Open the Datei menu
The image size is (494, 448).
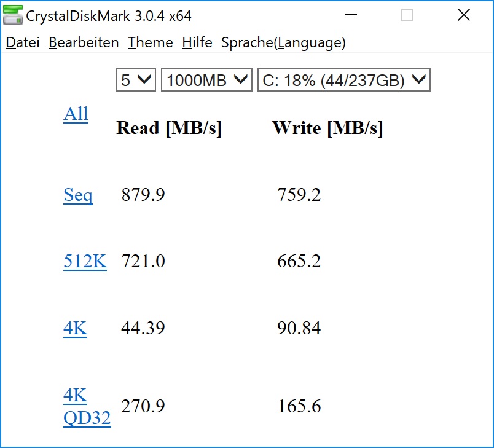(x=23, y=42)
